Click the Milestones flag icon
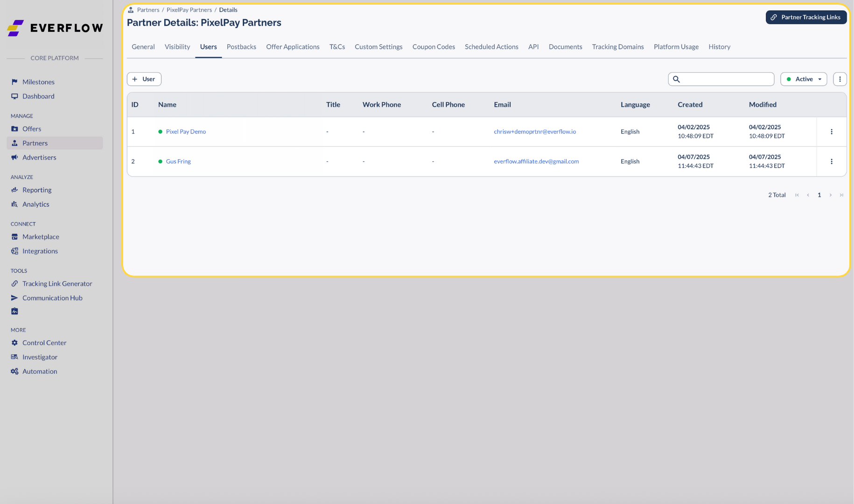 14,82
